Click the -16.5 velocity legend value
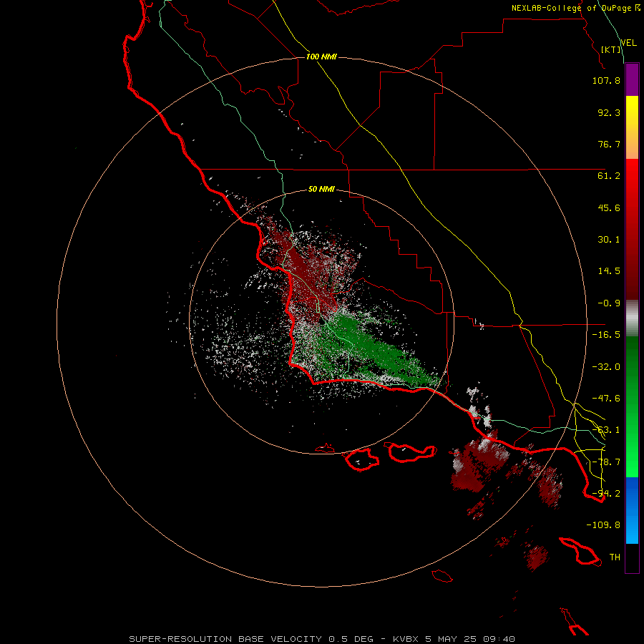This screenshot has width=644, height=644. pyautogui.click(x=606, y=335)
